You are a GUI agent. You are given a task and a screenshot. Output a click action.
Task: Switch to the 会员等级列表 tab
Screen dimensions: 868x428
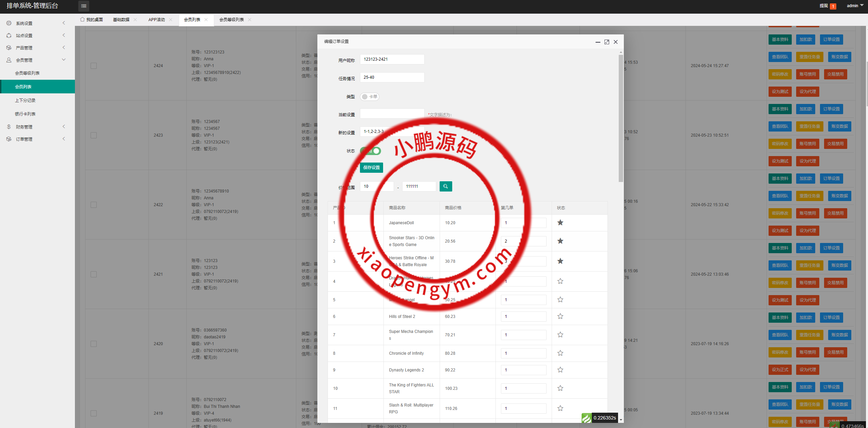click(232, 20)
